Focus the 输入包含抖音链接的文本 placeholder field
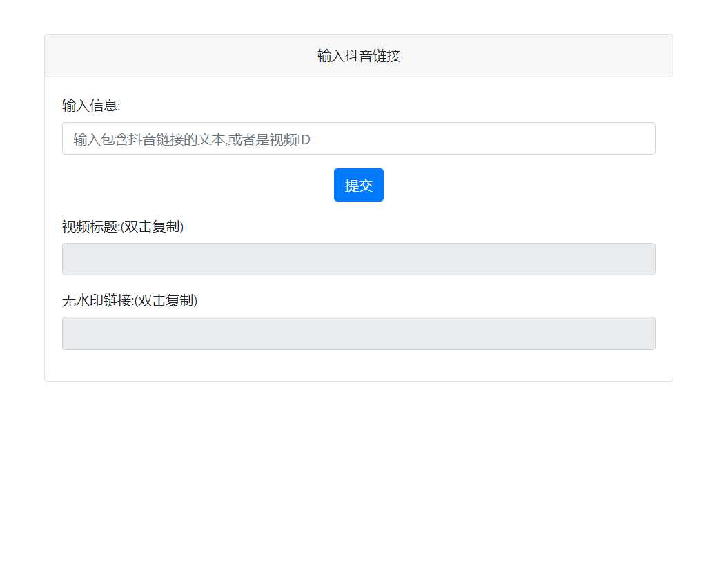The width and height of the screenshot is (708, 588). (x=358, y=138)
